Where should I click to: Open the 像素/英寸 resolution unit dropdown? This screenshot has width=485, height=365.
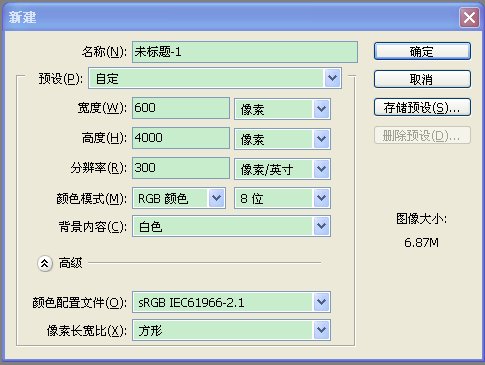pos(282,169)
